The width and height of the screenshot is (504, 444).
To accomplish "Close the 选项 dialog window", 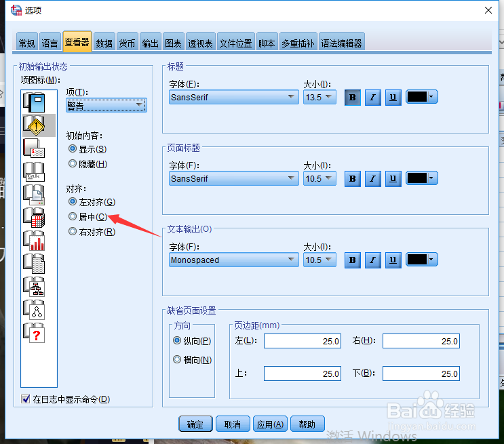I will 488,10.
